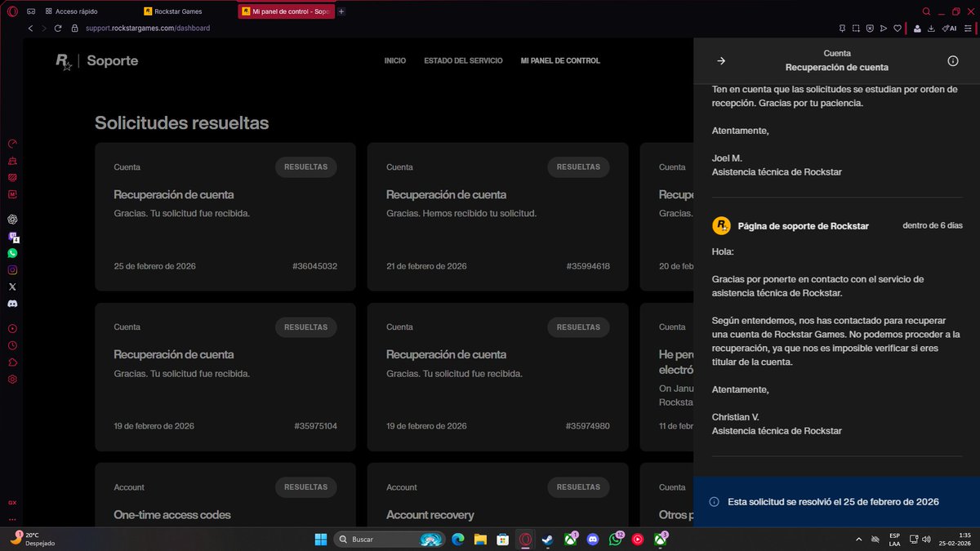The height and width of the screenshot is (551, 980).
Task: Open the ChatGPT icon in the Opera sidebar
Action: [x=12, y=219]
